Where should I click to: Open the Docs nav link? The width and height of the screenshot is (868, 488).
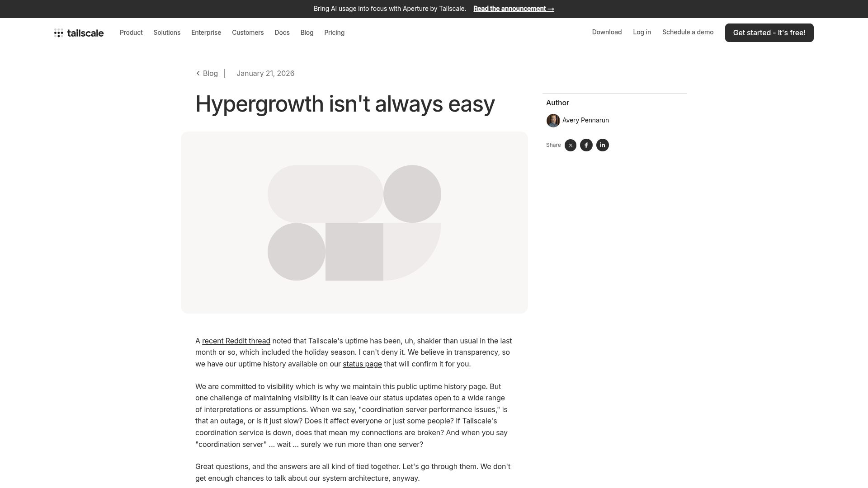click(282, 33)
